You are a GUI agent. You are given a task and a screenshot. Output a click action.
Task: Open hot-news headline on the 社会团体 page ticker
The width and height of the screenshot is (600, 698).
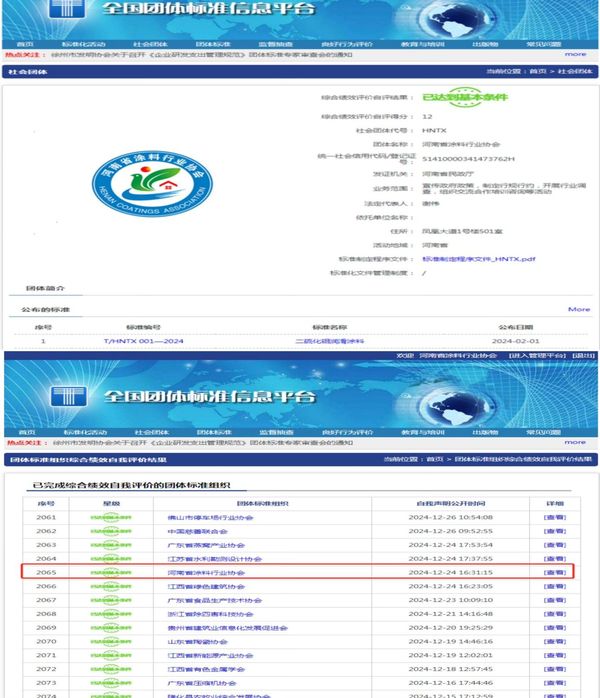click(202, 54)
